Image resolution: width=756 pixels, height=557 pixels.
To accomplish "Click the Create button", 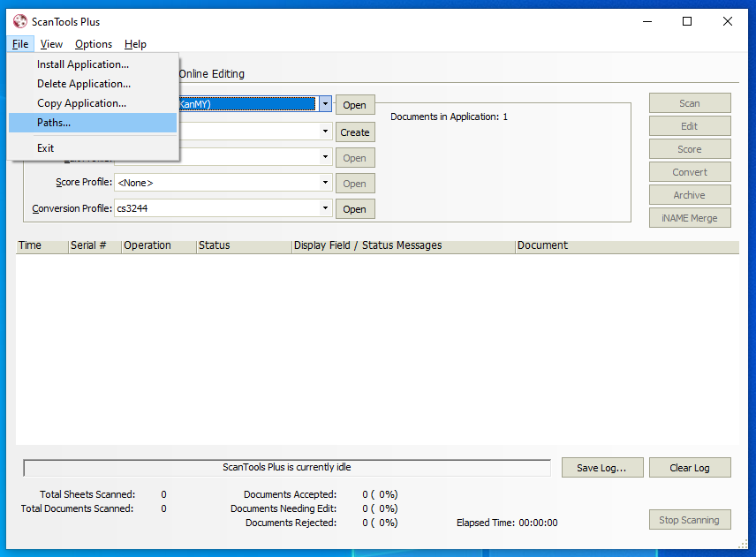I will coord(355,132).
